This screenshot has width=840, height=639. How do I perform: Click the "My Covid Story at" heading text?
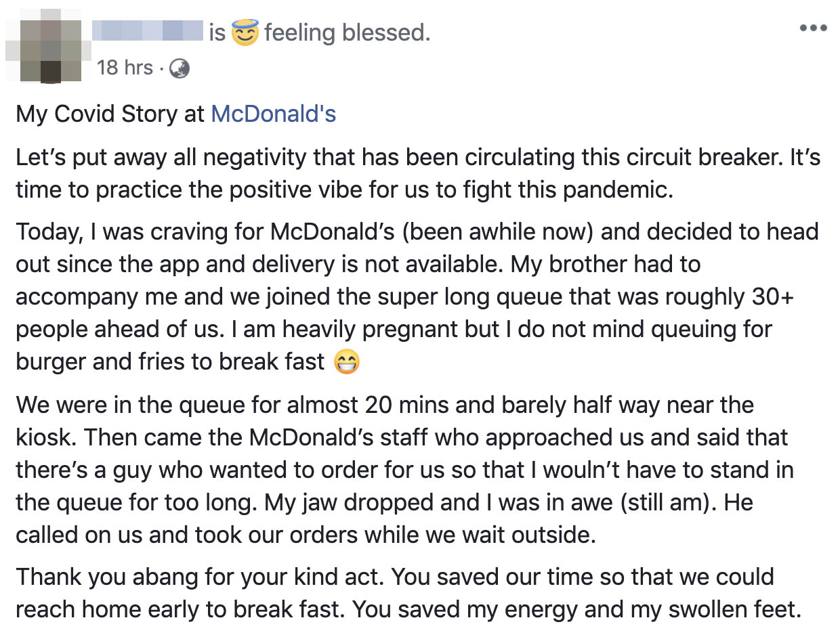click(x=110, y=114)
